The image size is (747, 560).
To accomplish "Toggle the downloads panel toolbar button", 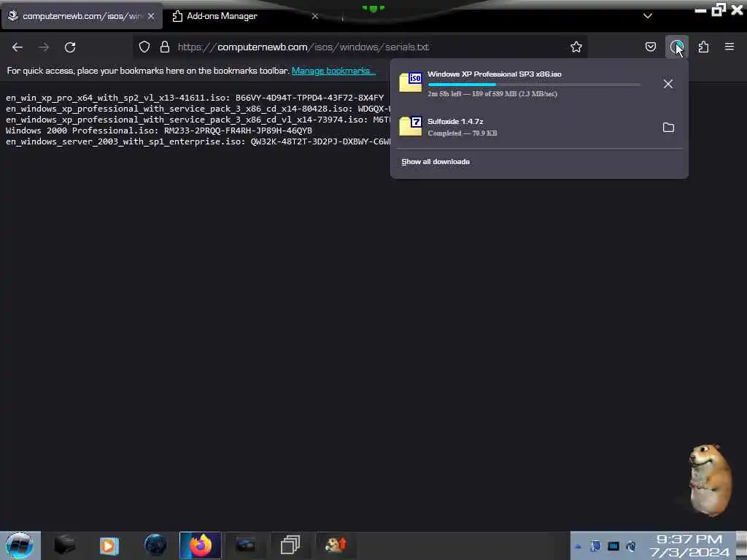I will click(x=676, y=47).
